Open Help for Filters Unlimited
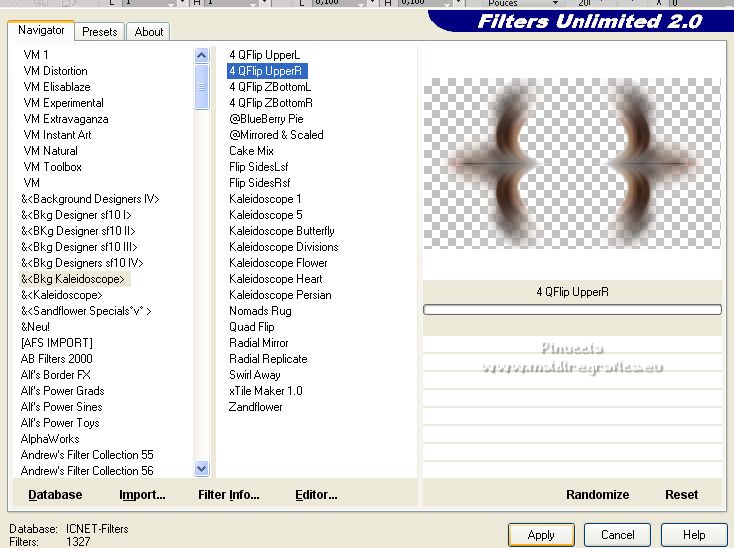Screen dimensions: 734x548 694,535
